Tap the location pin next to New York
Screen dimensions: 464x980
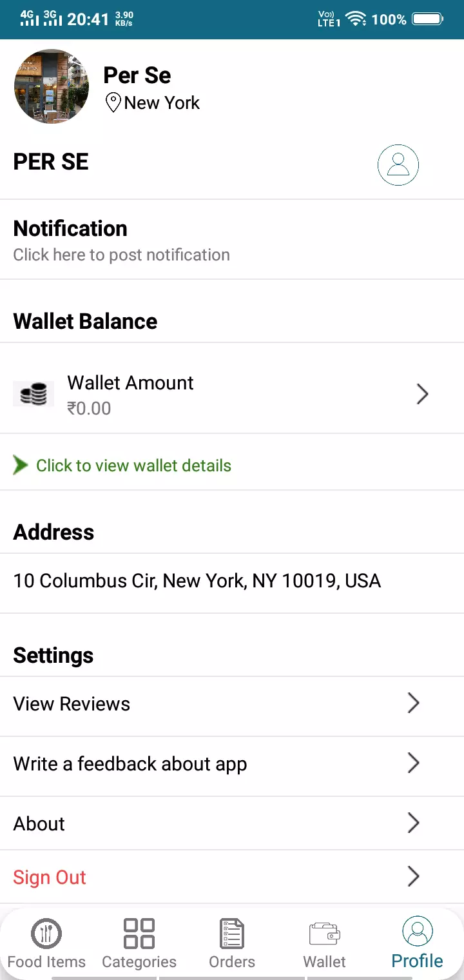113,103
